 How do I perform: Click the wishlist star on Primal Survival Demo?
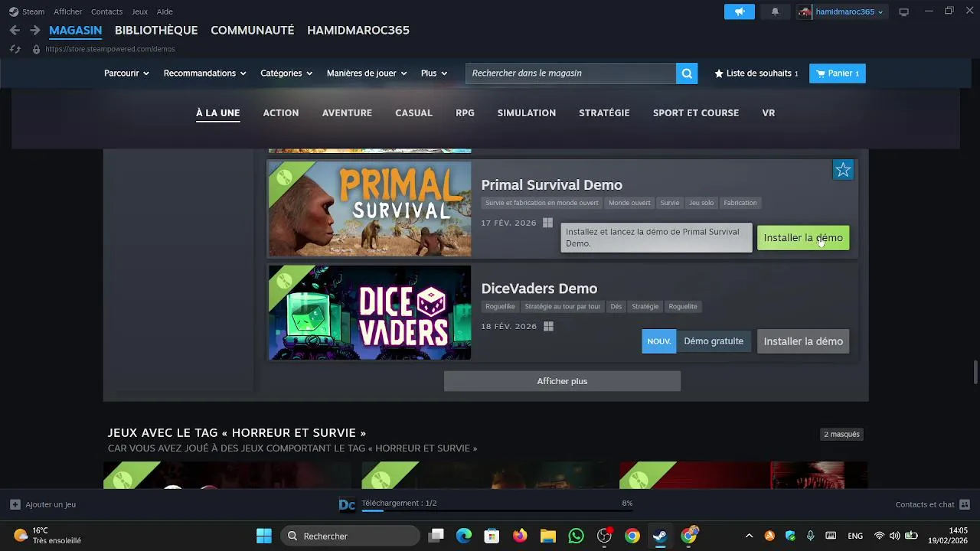(843, 170)
